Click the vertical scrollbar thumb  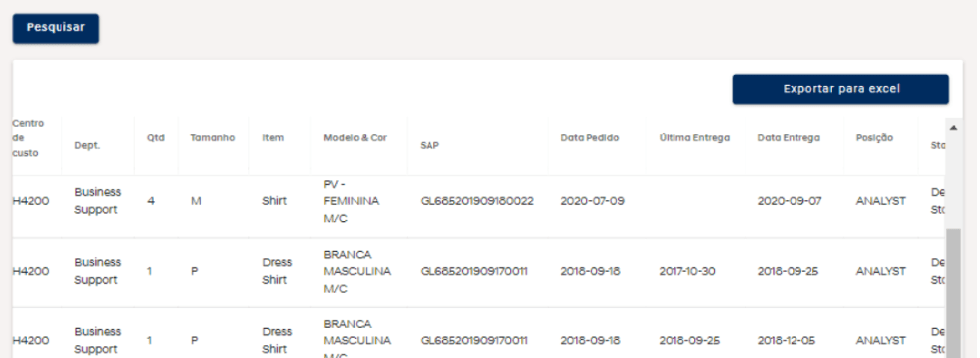(x=954, y=294)
